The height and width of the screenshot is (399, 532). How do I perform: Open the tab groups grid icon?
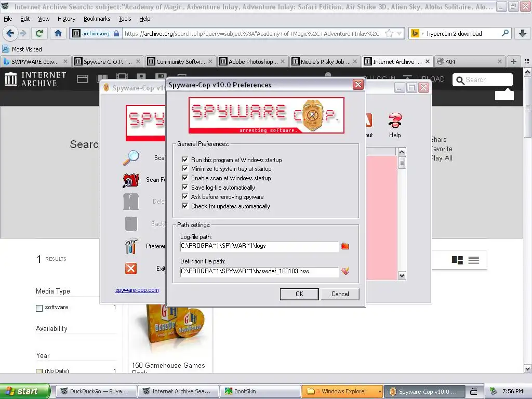tap(527, 61)
